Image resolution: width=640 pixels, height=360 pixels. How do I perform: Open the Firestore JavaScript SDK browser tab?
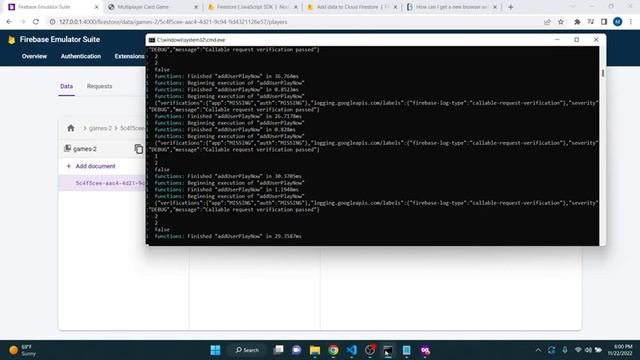[x=252, y=7]
